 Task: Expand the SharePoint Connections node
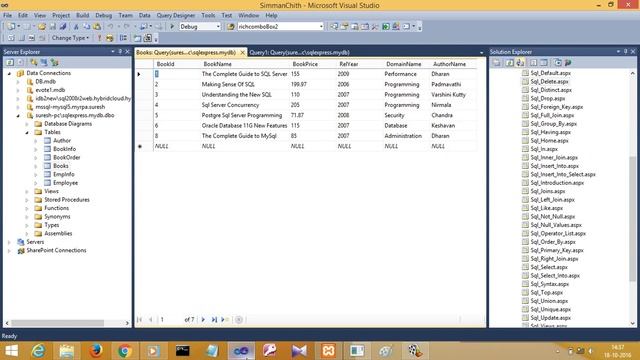coord(9,251)
